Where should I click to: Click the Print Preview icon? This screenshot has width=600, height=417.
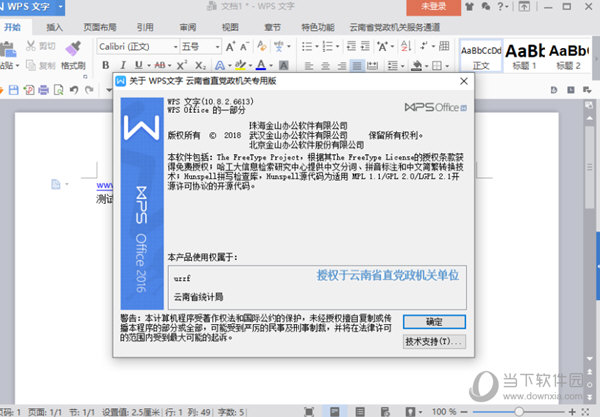click(59, 90)
